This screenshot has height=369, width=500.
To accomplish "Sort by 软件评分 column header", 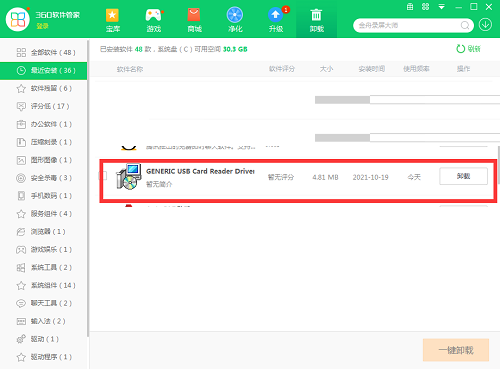I will click(x=282, y=69).
